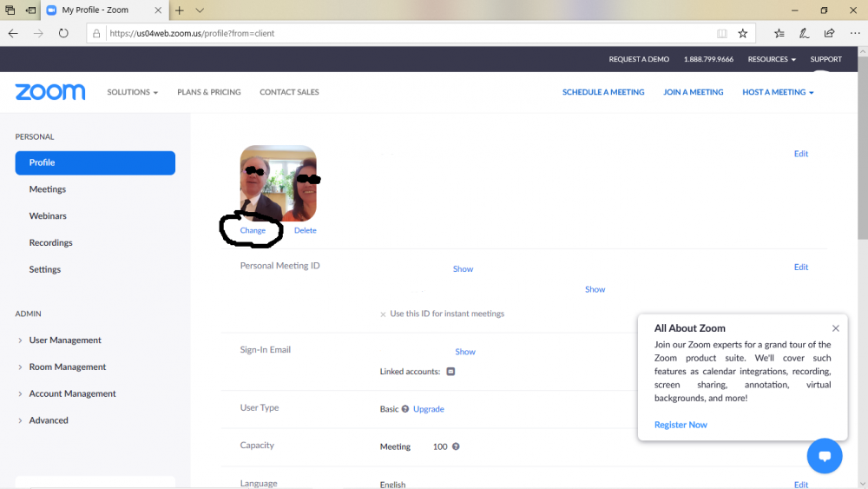The image size is (868, 489).
Task: Click the browser back arrow
Action: point(13,33)
